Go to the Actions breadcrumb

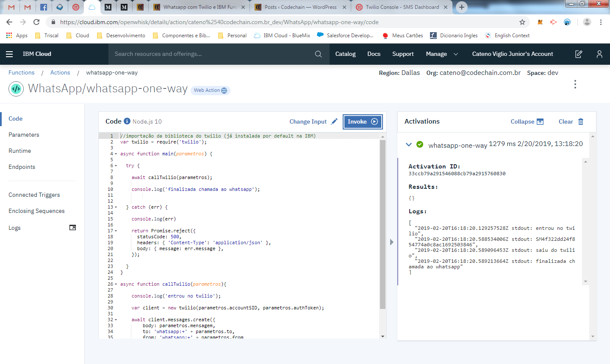coord(60,72)
